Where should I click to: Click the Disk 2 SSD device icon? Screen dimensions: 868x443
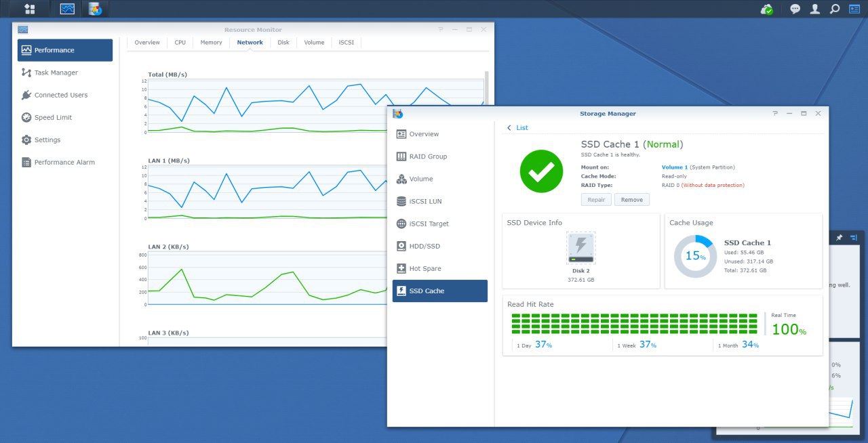[x=581, y=248]
